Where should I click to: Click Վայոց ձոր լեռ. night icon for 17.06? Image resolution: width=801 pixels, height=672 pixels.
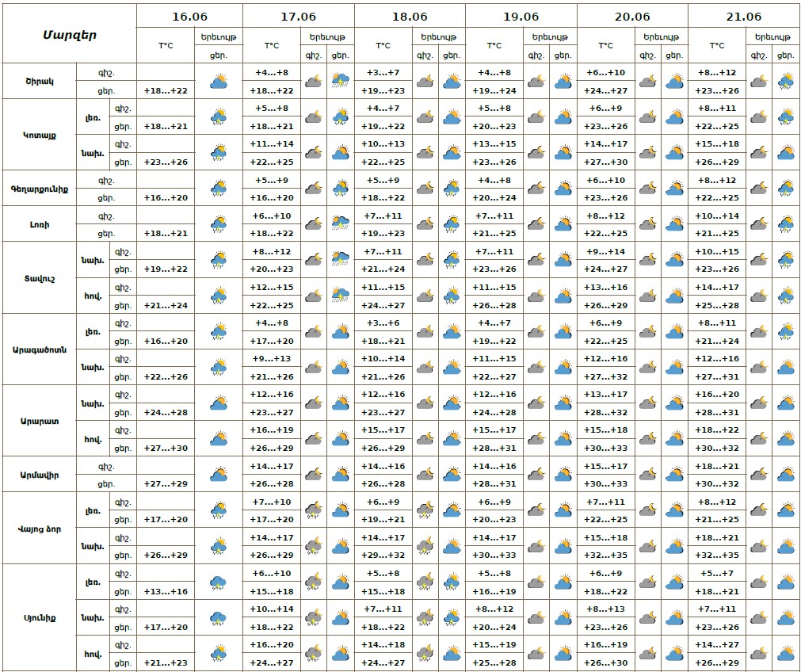pyautogui.click(x=314, y=510)
